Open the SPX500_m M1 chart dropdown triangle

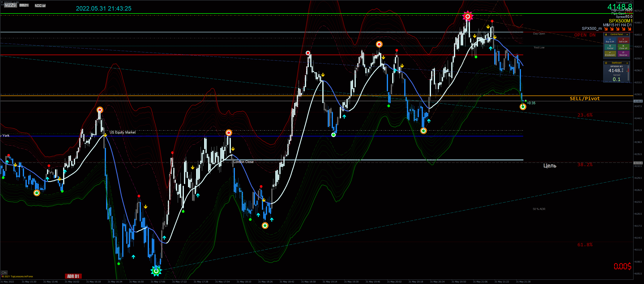(x=2, y=2)
